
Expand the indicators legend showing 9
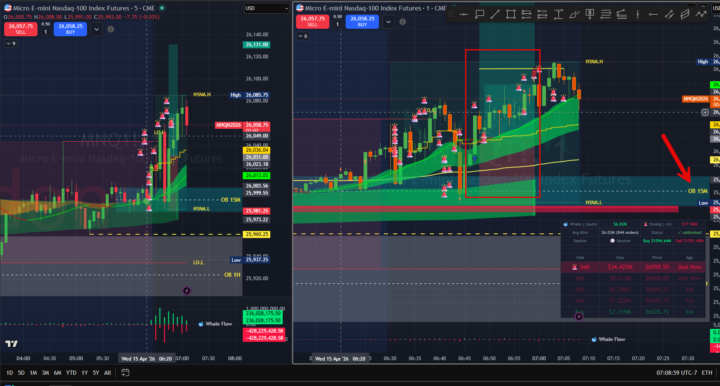(x=11, y=44)
